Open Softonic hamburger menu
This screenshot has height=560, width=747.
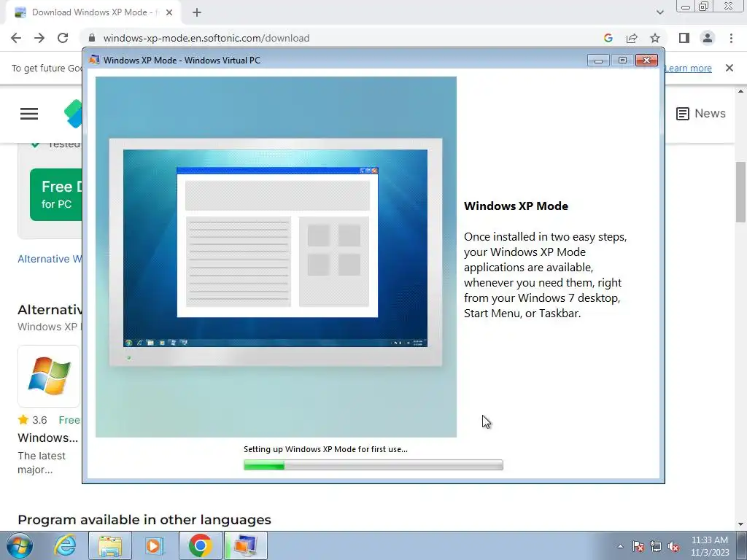click(29, 114)
